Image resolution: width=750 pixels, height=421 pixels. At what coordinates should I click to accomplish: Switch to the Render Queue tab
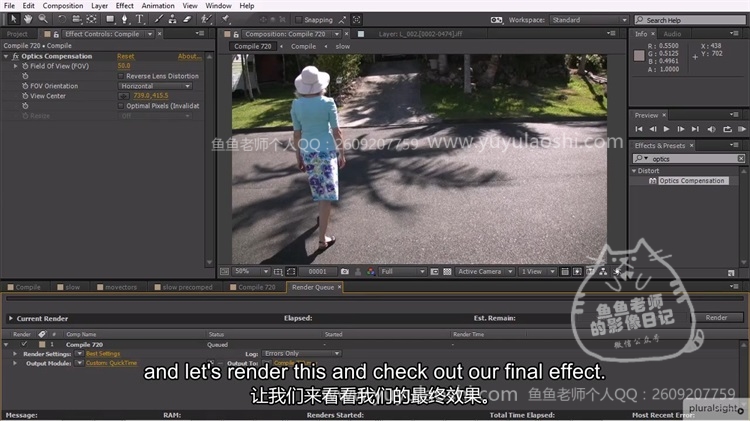point(315,287)
